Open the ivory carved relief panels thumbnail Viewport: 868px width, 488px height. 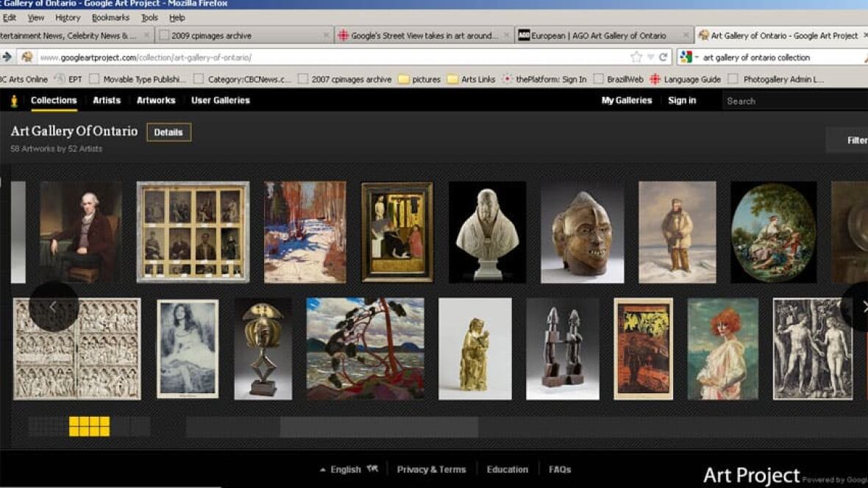tap(77, 348)
